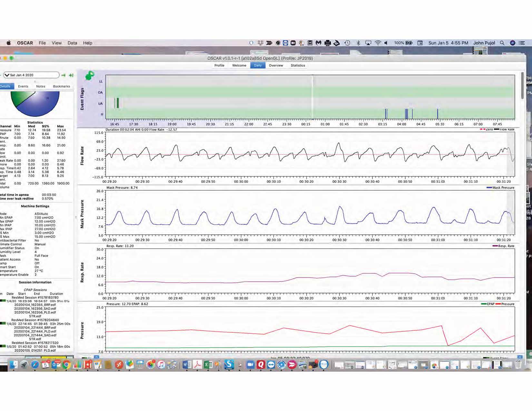The width and height of the screenshot is (532, 411).
Task: Click the Mode ASVAuto setting value
Action: point(41,214)
